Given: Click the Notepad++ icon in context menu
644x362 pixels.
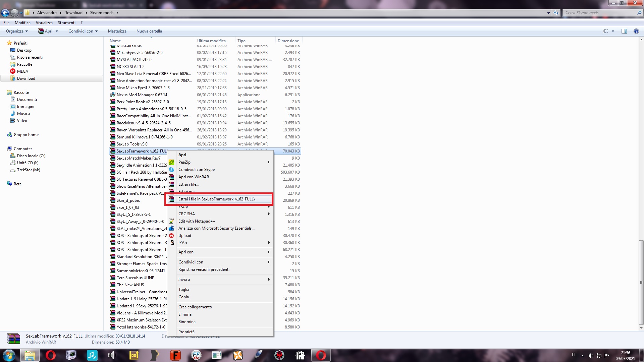Looking at the screenshot, I should tap(171, 221).
